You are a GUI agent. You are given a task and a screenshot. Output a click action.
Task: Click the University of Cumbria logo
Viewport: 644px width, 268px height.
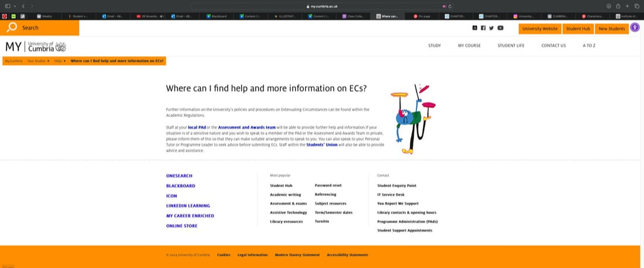pyautogui.click(x=36, y=46)
